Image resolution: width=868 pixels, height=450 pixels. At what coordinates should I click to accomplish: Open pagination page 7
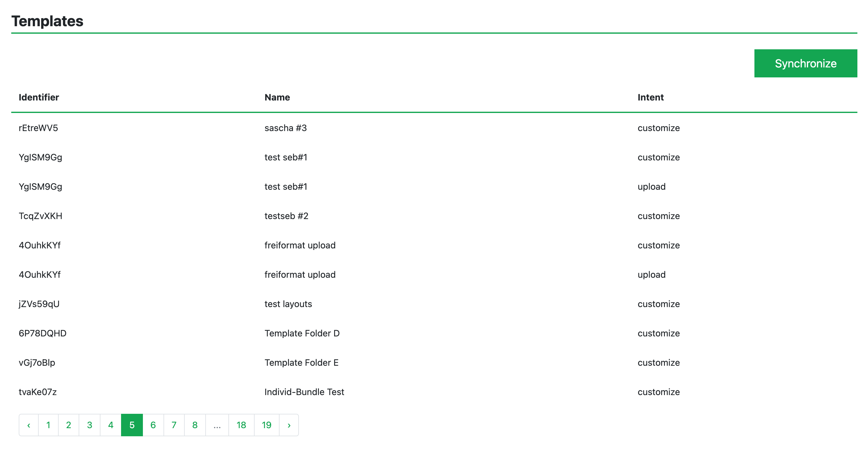click(174, 425)
